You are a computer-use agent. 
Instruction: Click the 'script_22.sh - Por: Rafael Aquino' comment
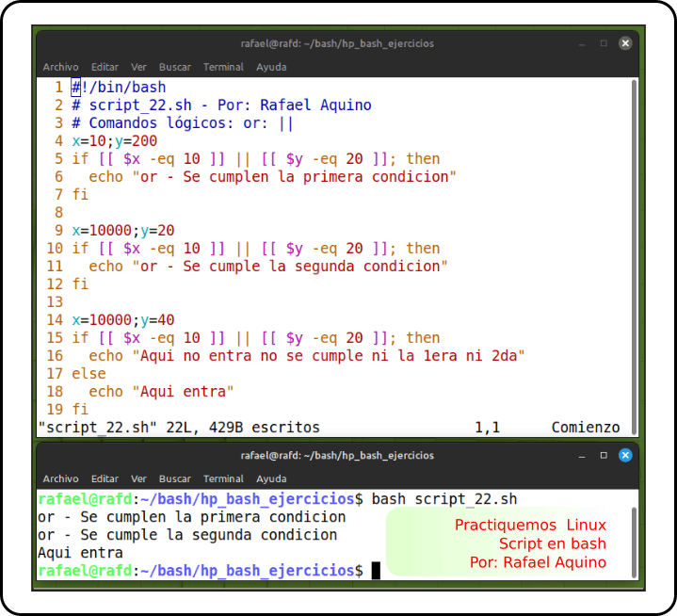coord(221,105)
